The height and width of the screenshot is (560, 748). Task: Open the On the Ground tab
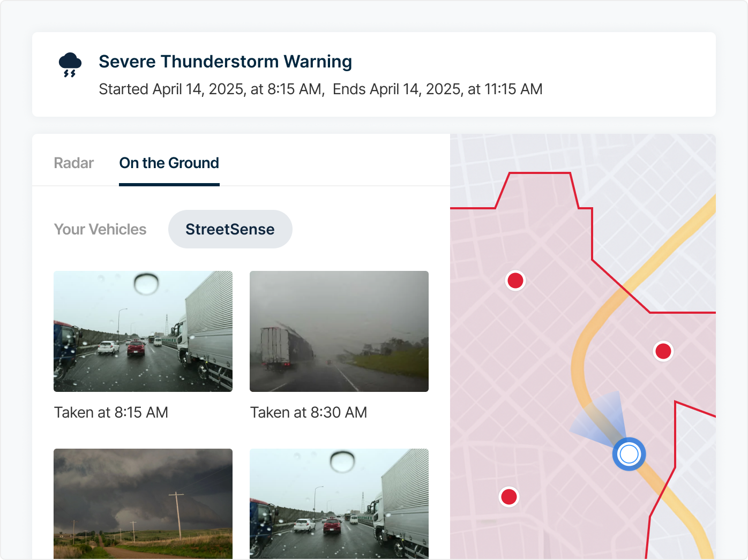coord(169,163)
